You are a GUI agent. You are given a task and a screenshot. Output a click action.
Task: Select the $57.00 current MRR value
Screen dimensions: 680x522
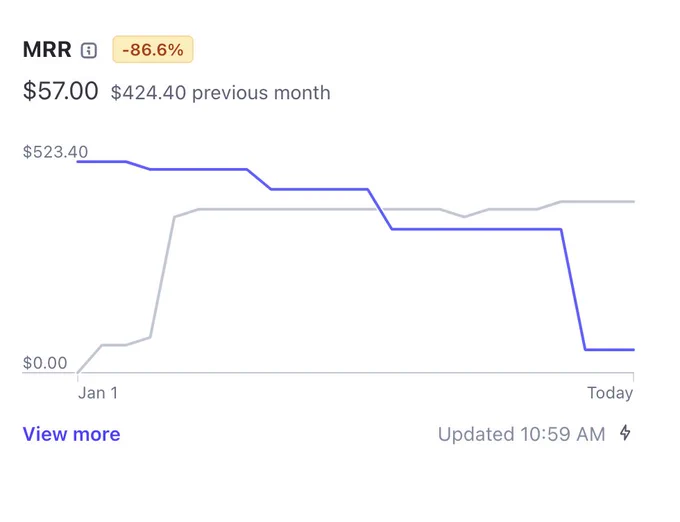pos(60,91)
